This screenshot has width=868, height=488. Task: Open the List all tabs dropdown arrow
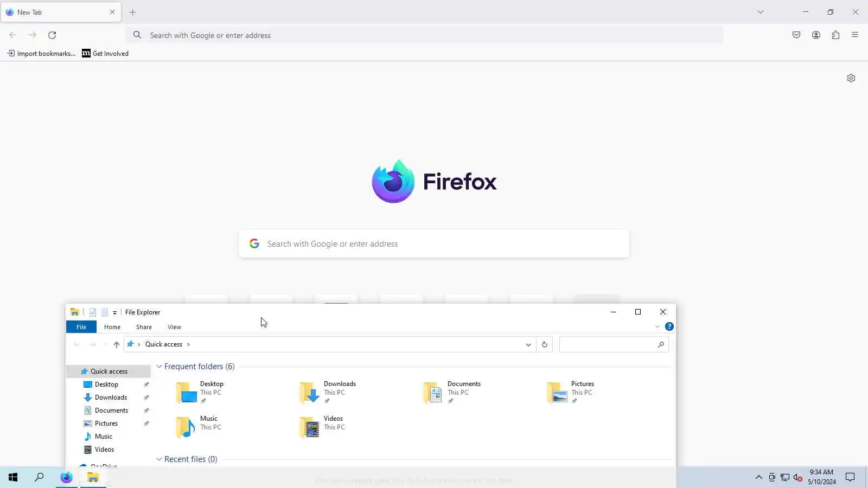coord(760,12)
